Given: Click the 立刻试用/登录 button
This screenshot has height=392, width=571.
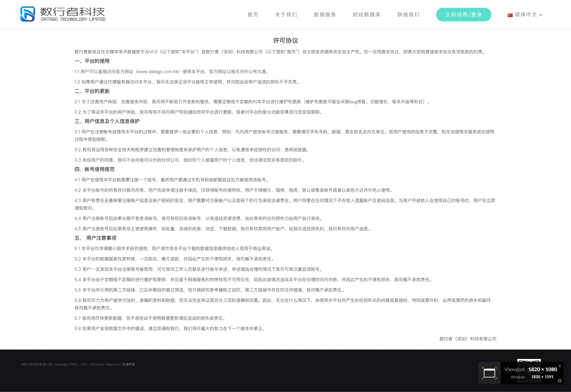Looking at the screenshot, I should pos(463,15).
